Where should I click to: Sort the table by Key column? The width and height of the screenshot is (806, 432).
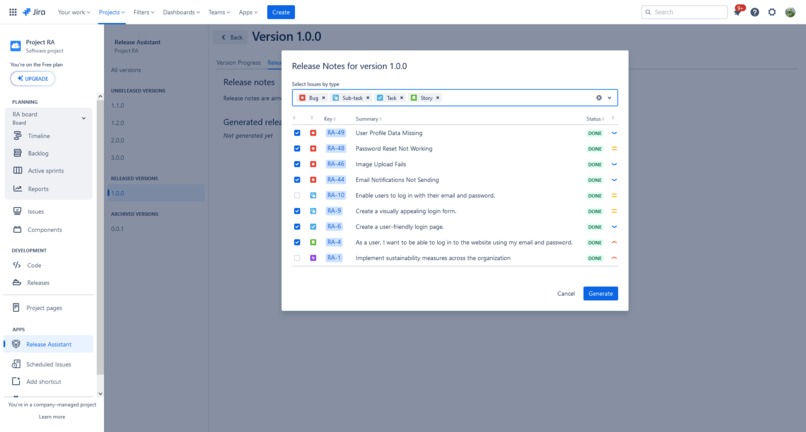click(x=329, y=119)
